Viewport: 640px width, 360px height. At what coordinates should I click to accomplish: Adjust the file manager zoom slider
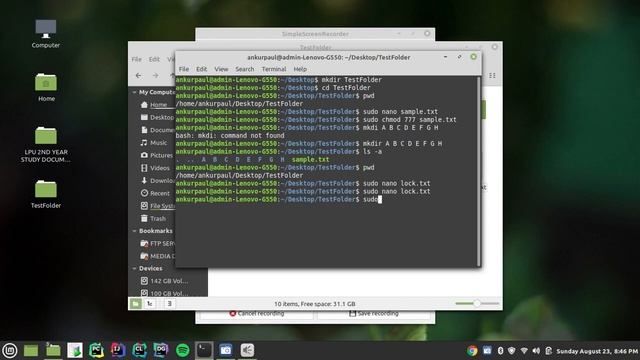pos(477,303)
